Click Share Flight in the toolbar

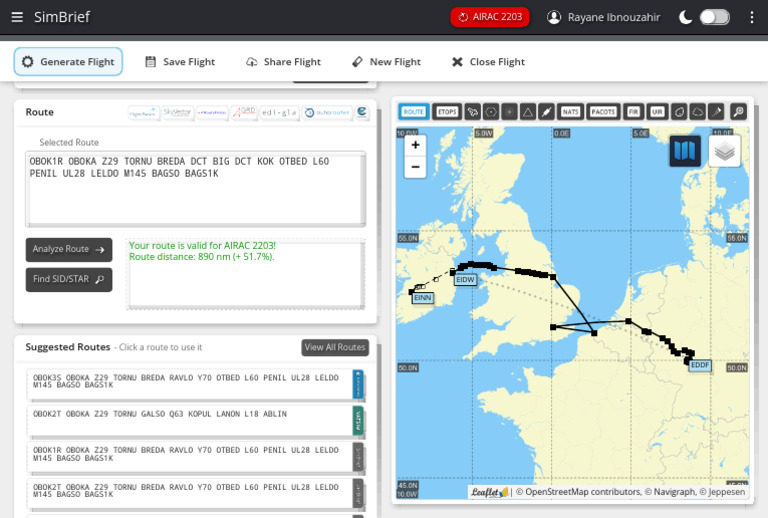coord(283,62)
